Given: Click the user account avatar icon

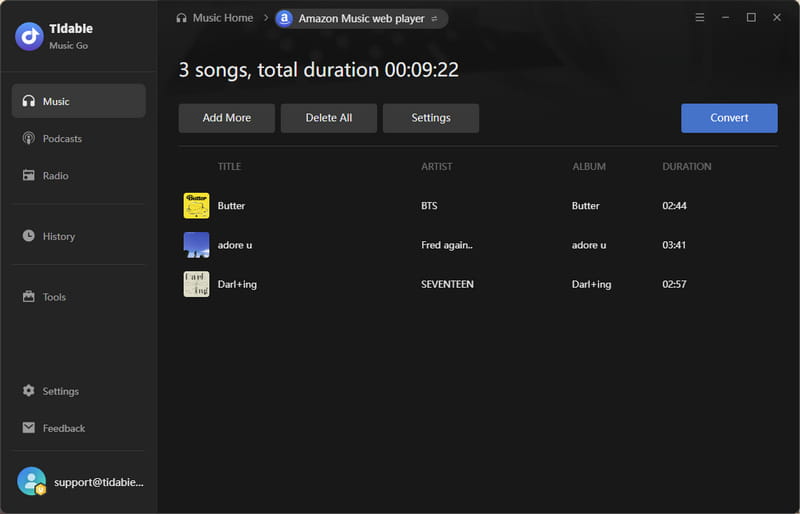Looking at the screenshot, I should coord(32,481).
